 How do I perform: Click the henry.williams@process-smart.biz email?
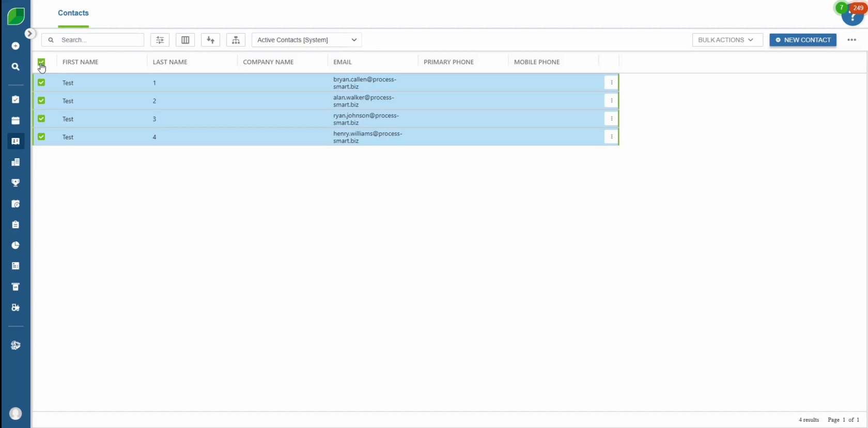[367, 137]
